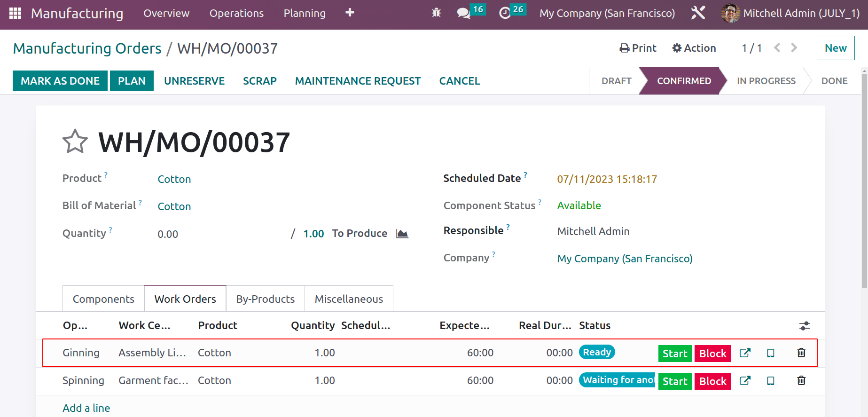Image resolution: width=868 pixels, height=417 pixels.
Task: Select the IN PROGRESS status stage
Action: click(766, 81)
